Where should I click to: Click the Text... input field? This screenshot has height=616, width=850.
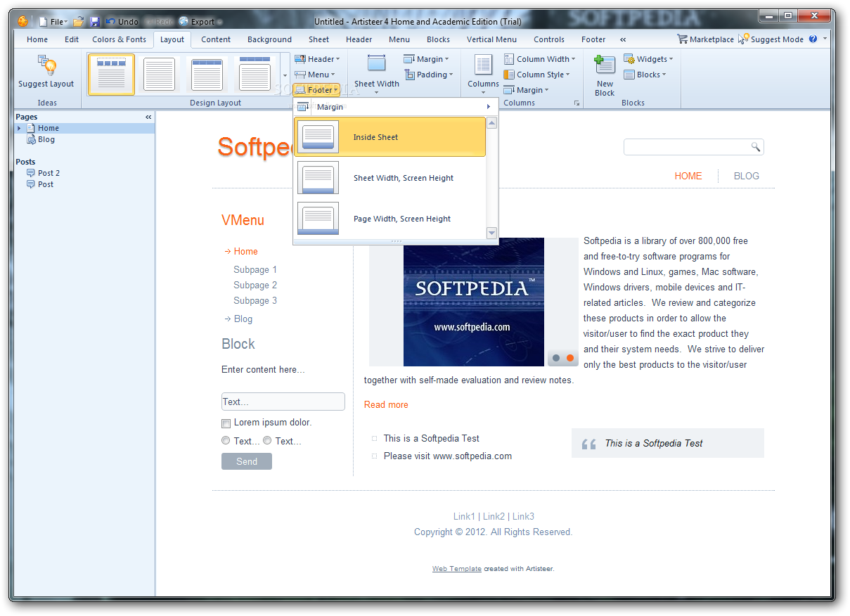tap(283, 402)
